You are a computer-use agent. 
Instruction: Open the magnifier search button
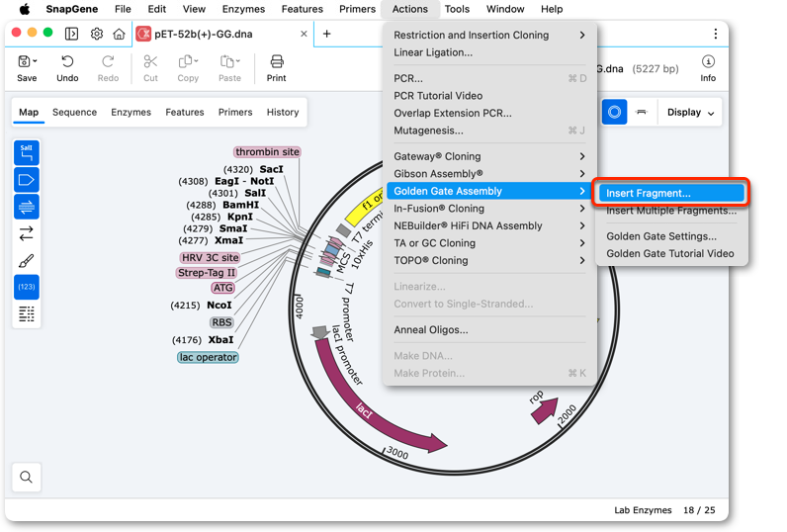pos(27,477)
